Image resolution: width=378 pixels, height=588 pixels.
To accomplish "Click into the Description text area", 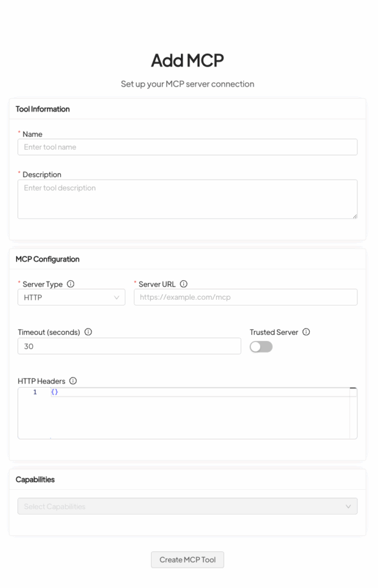I will [187, 199].
